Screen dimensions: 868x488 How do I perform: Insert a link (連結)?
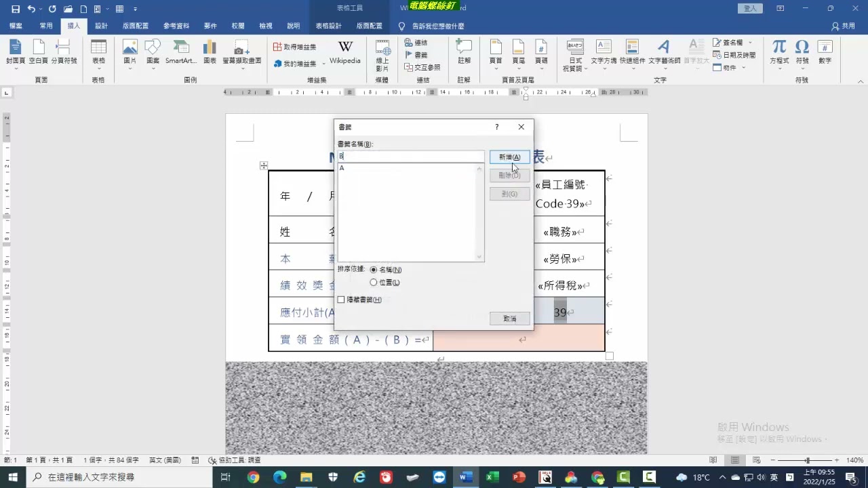pyautogui.click(x=416, y=43)
